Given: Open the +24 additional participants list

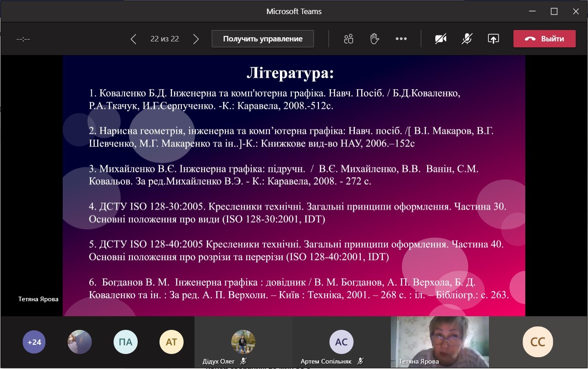Looking at the screenshot, I should point(35,342).
